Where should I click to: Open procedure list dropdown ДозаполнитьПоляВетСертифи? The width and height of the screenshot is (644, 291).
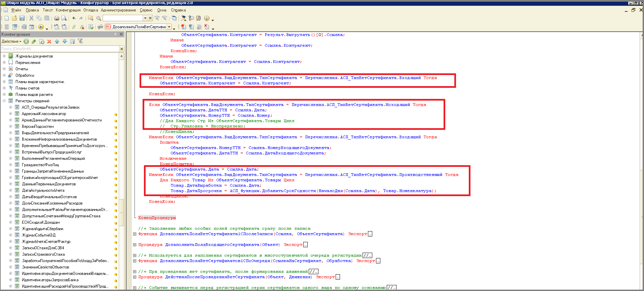point(169,27)
